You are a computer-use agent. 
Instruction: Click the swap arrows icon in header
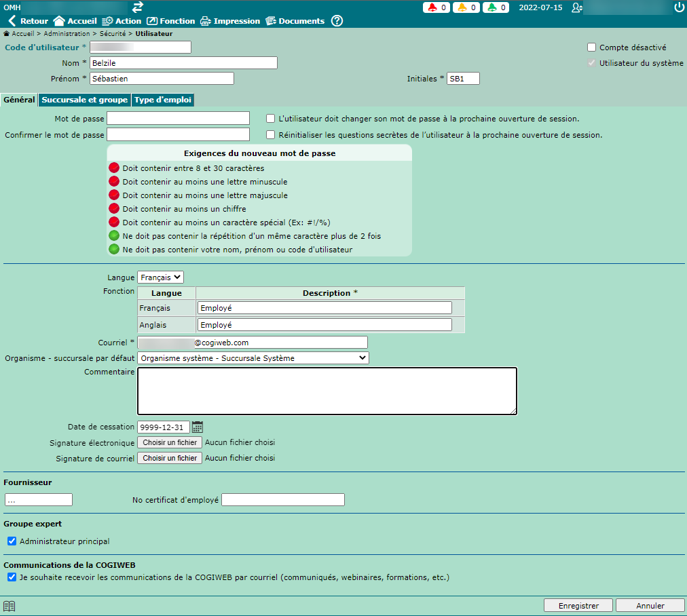(138, 7)
